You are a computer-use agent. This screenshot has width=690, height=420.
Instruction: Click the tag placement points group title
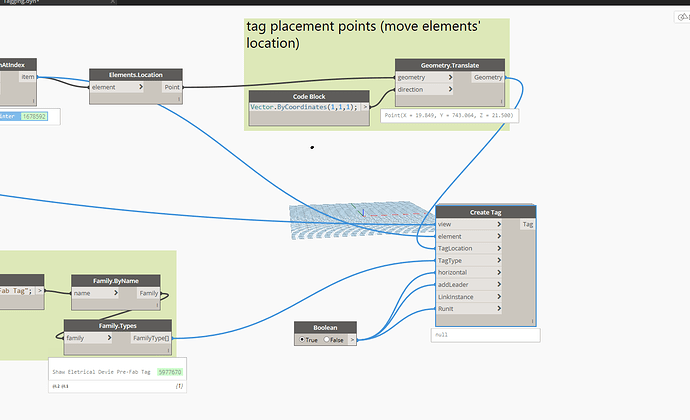pos(363,34)
